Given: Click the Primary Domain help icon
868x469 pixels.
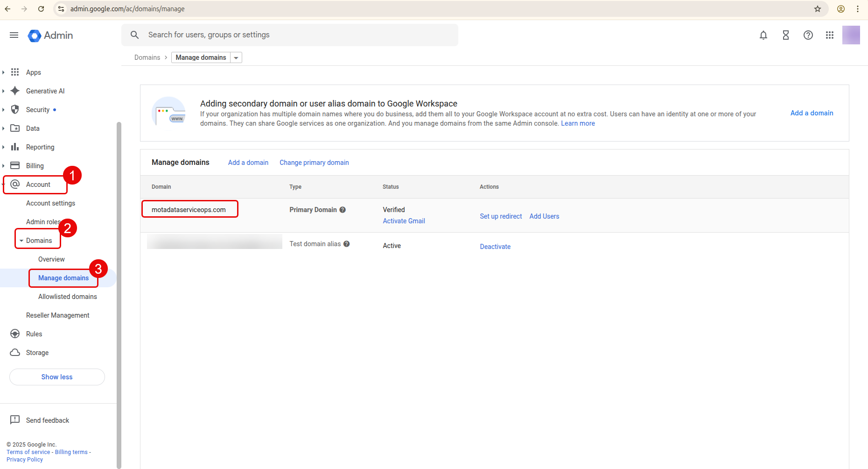Looking at the screenshot, I should (343, 210).
